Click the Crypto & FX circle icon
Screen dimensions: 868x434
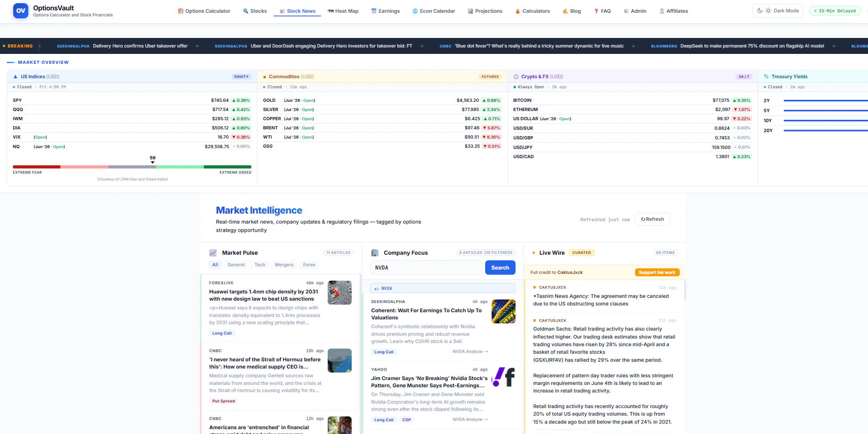[516, 77]
